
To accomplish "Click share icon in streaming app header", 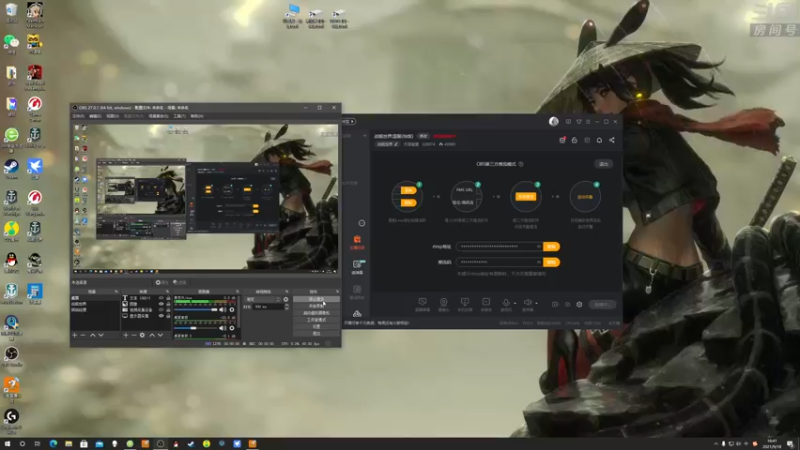I will pyautogui.click(x=612, y=140).
